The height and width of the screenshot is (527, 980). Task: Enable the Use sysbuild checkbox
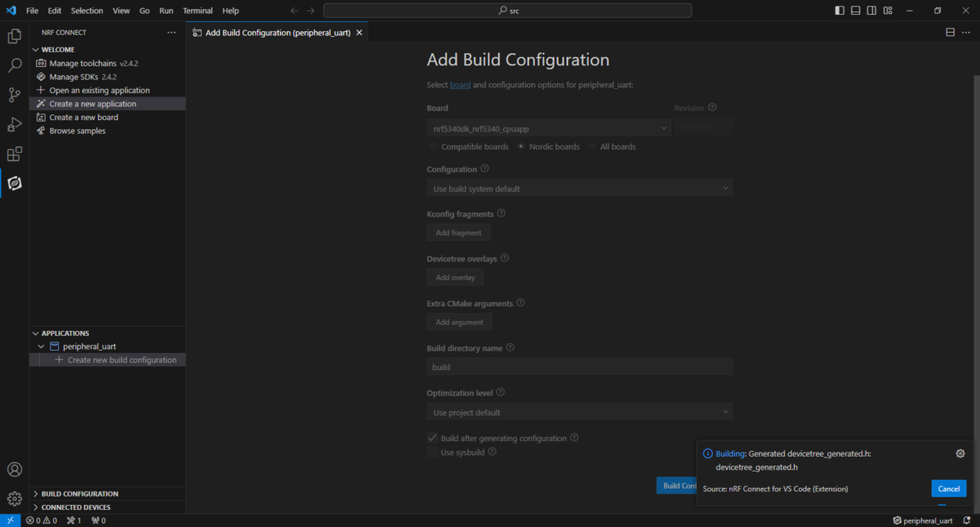pyautogui.click(x=432, y=452)
